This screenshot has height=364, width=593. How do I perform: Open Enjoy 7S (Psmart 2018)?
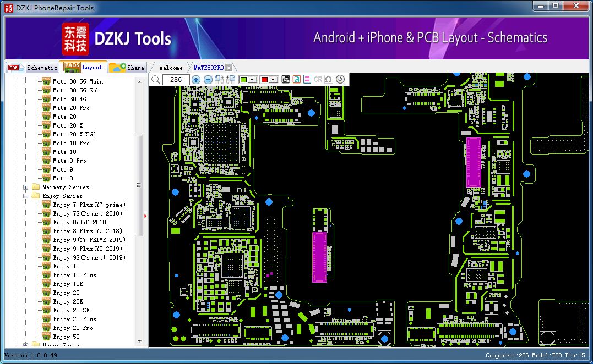click(88, 213)
